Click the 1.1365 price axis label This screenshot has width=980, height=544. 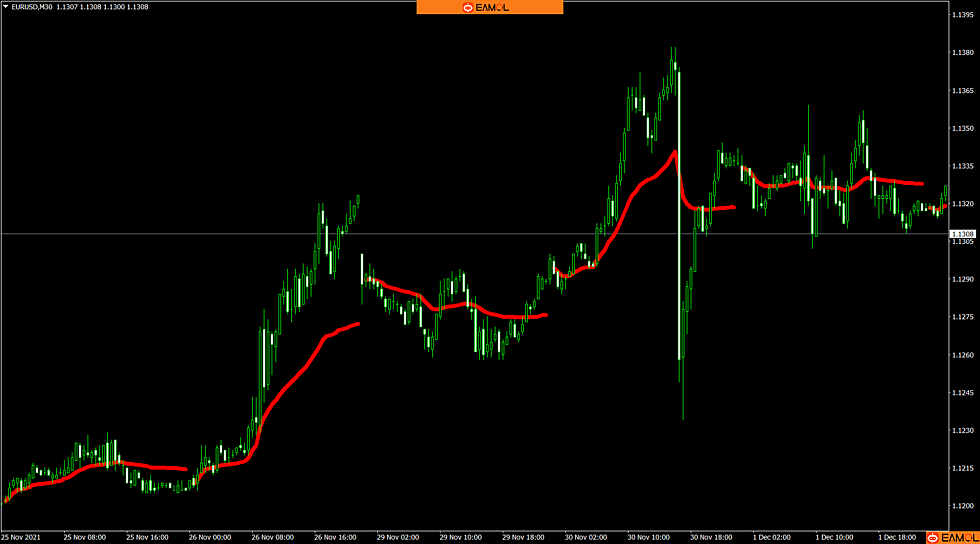pos(962,91)
